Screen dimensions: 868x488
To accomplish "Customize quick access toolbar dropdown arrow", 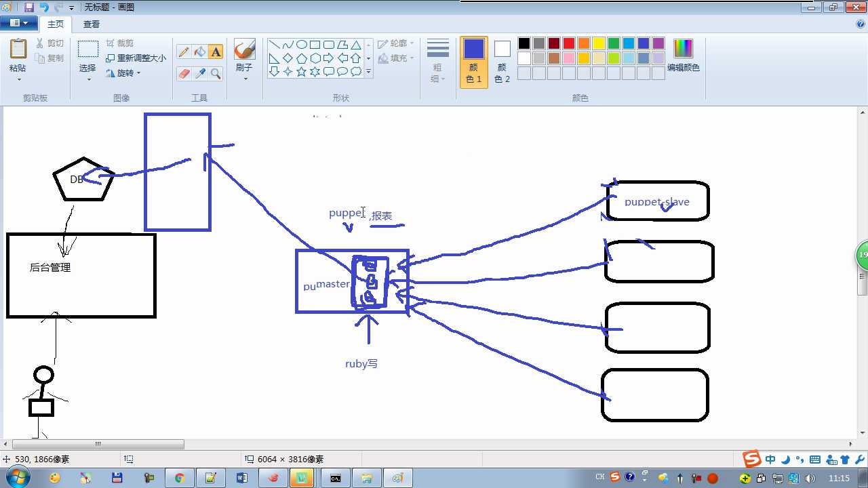I will click(x=71, y=8).
